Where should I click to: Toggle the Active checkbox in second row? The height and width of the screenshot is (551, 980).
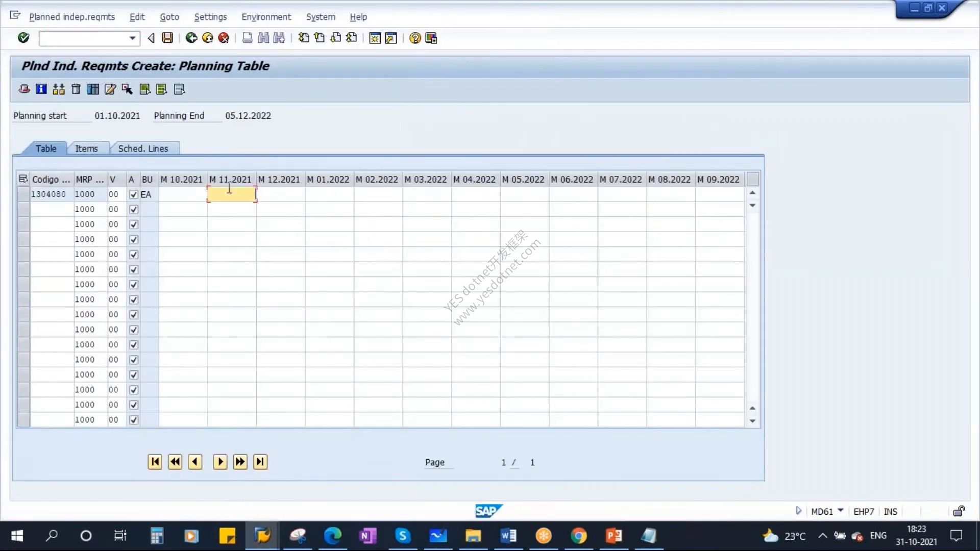(x=134, y=209)
